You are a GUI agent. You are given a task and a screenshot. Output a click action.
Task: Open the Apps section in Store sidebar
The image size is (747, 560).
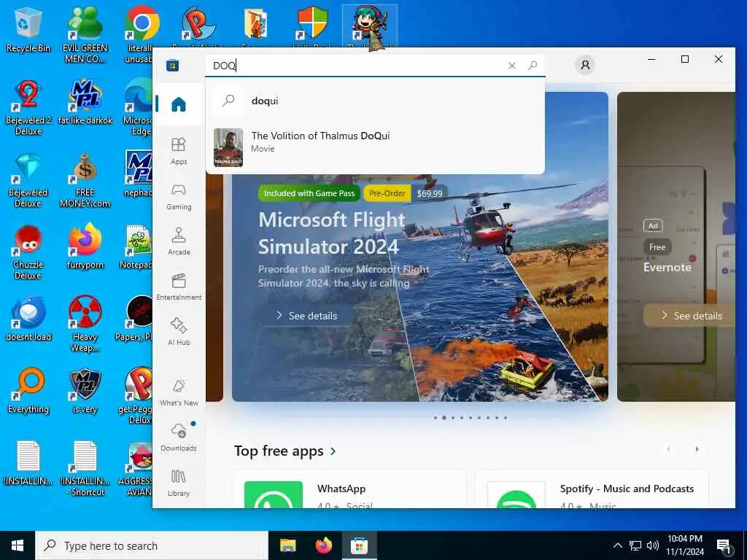(179, 150)
